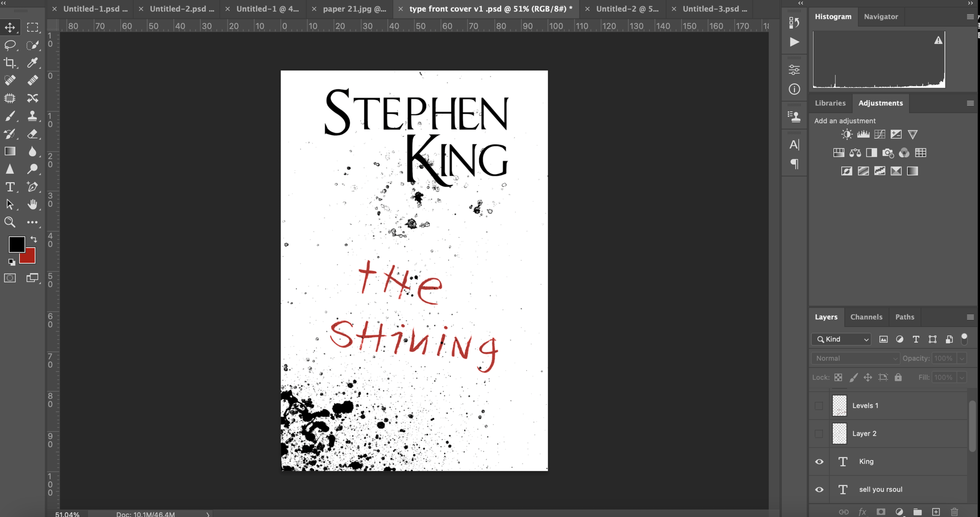Switch to the Channels tab

(866, 317)
